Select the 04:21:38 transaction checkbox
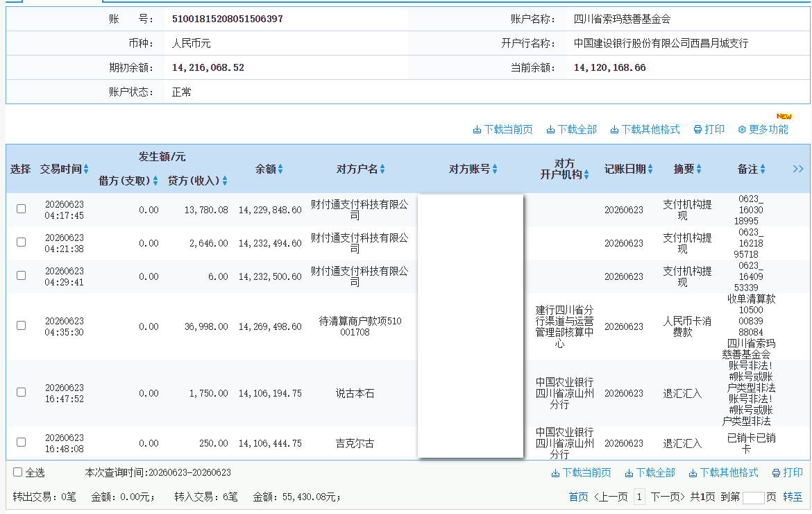The height and width of the screenshot is (514, 812). point(22,242)
